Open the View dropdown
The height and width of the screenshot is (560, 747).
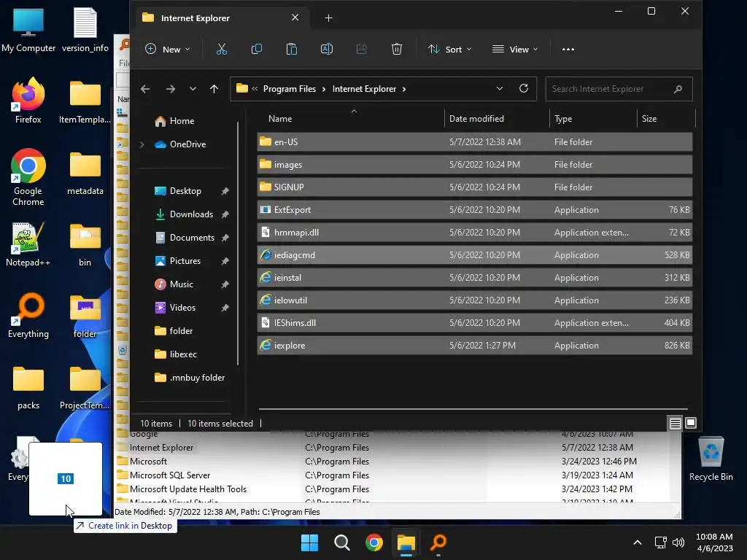point(515,49)
